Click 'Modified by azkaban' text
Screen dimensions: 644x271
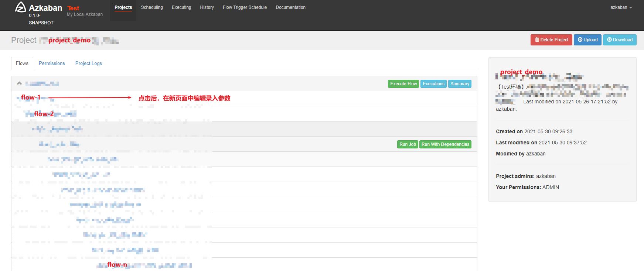pyautogui.click(x=521, y=154)
